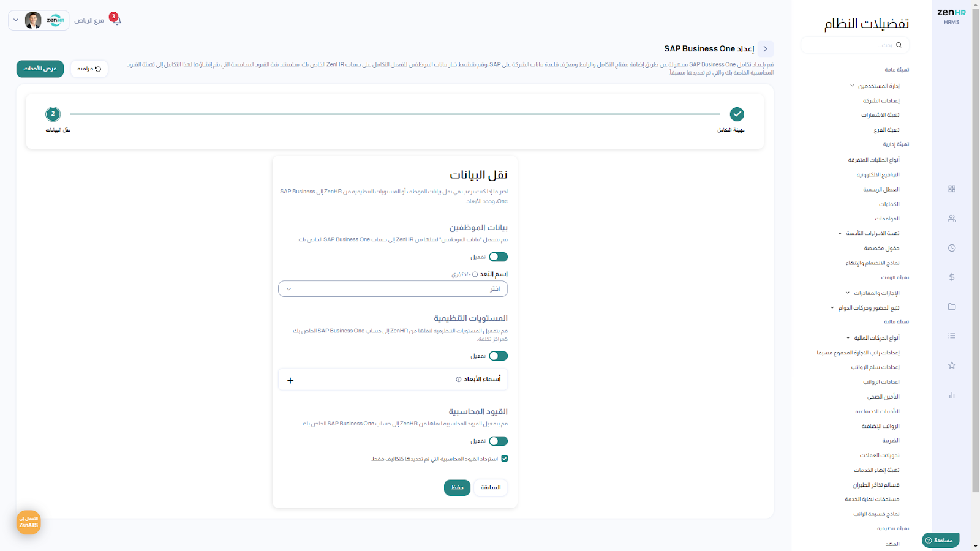Open إعدادات سلم الرواتب menu item
This screenshot has width=980, height=551.
coord(875,367)
